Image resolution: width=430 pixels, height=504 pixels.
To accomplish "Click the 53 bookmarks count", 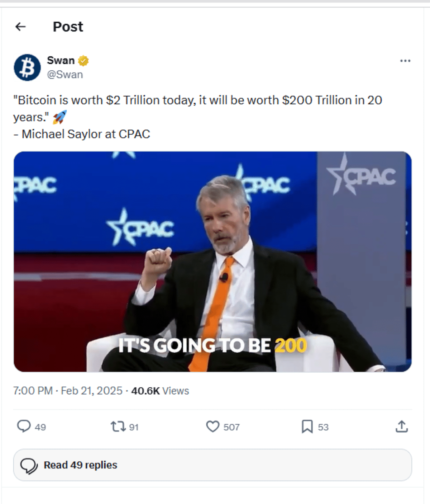I will pos(323,427).
